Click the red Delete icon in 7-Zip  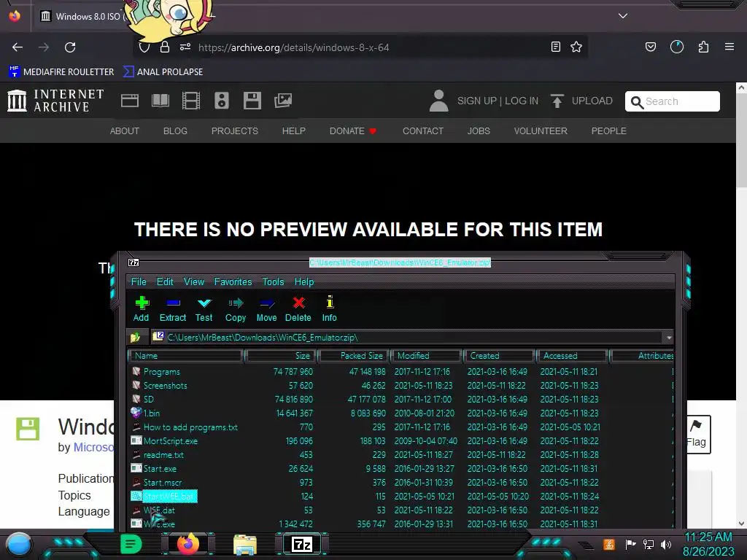coord(298,309)
